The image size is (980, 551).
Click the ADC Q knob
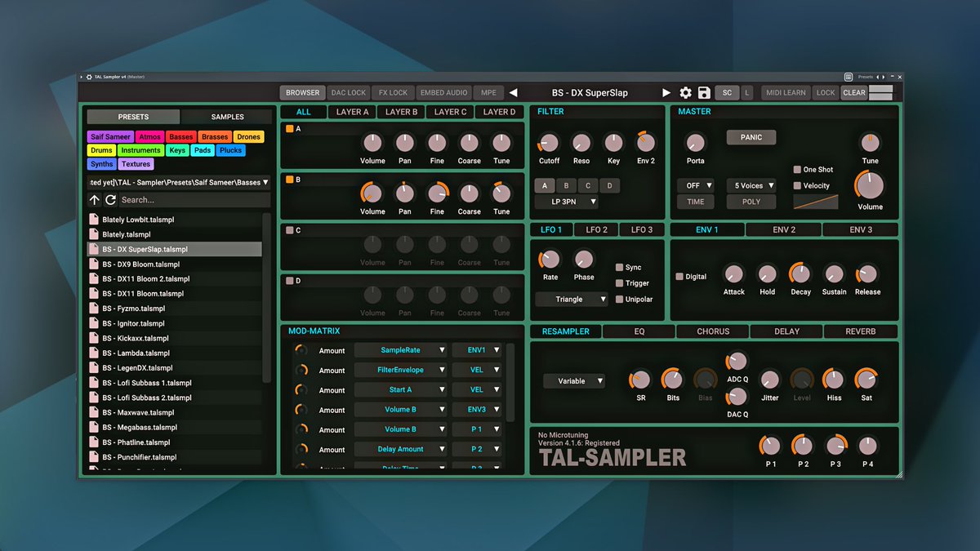(x=737, y=361)
